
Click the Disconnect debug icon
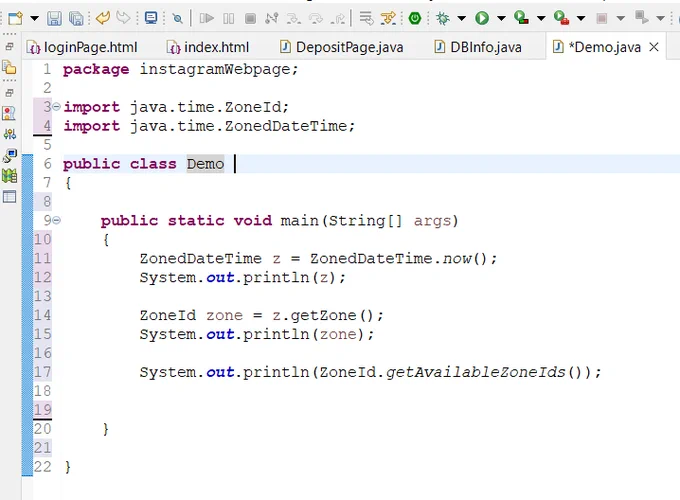tap(272, 18)
